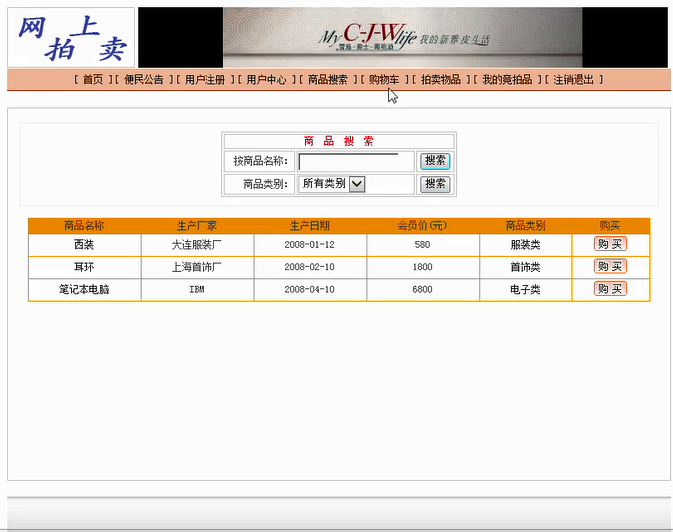
Task: Click the My C-J-W life banner
Action: pyautogui.click(x=403, y=37)
